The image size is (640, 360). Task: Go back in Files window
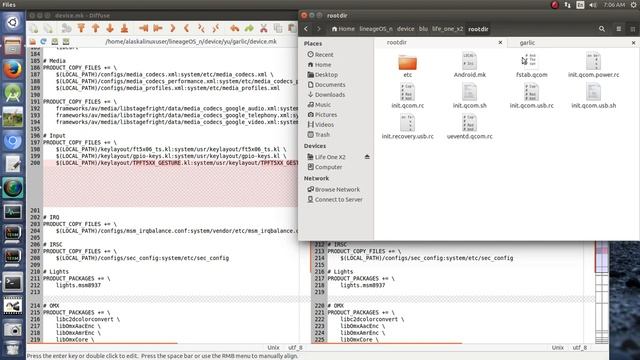coord(306,29)
